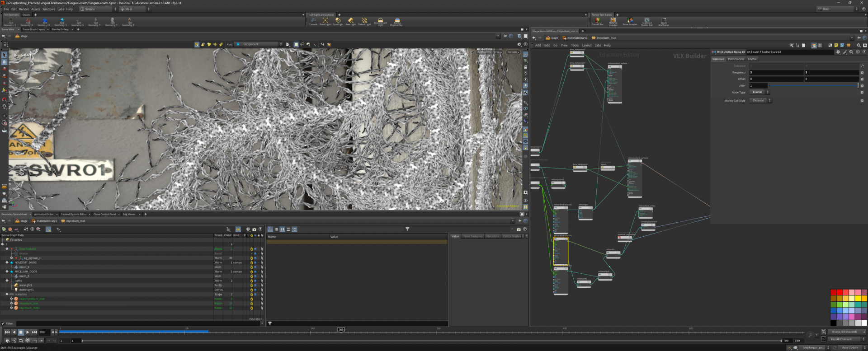Click the Area Light shelf tool
The width and height of the screenshot is (868, 351).
(x=350, y=21)
